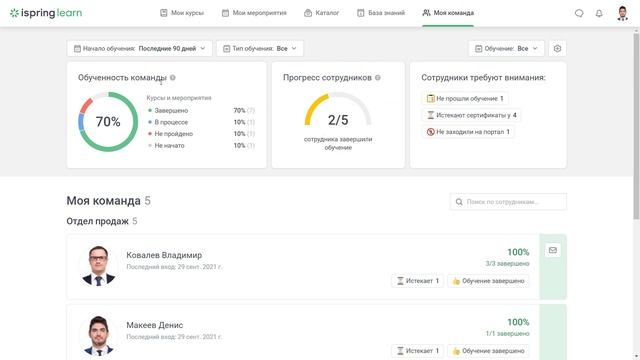Click 1/1 завершено for Макеев Денис
The height and width of the screenshot is (360, 640).
pyautogui.click(x=507, y=333)
